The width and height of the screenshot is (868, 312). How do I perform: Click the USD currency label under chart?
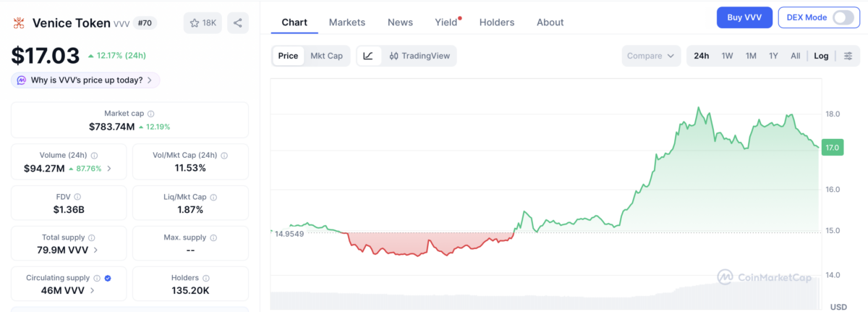point(838,307)
